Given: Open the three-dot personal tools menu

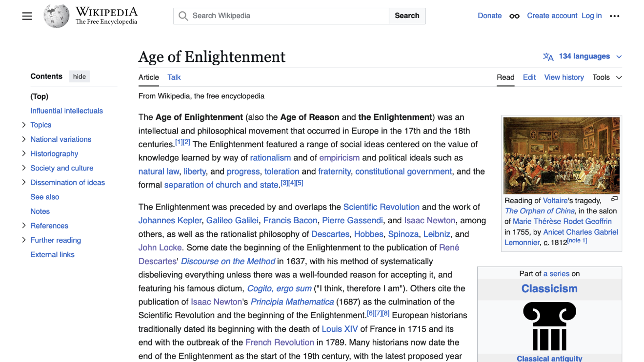Looking at the screenshot, I should point(615,16).
